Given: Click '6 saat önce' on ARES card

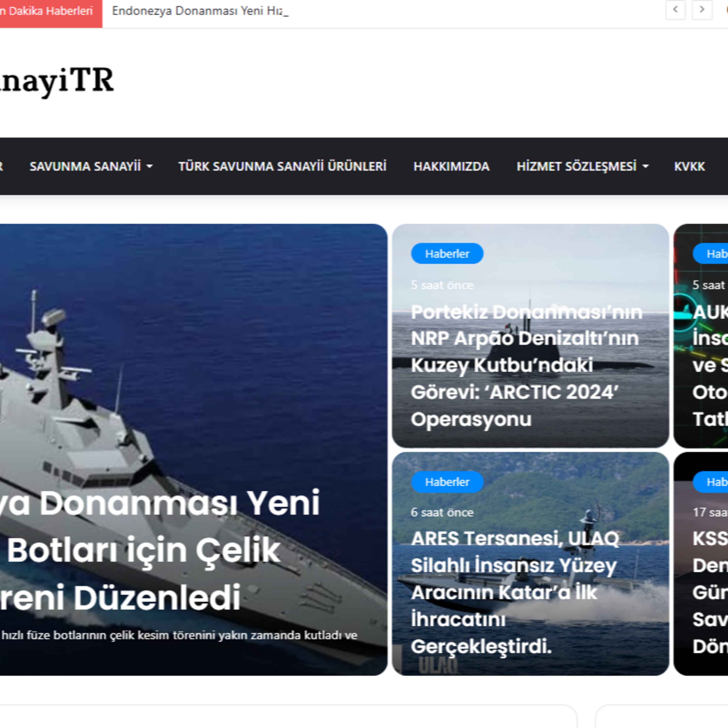Looking at the screenshot, I should pos(442,513).
